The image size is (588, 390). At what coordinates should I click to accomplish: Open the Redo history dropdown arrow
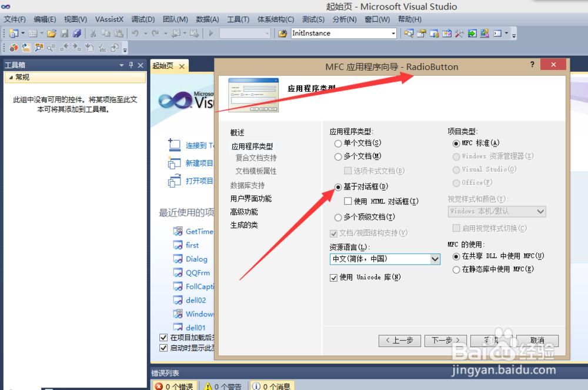click(x=165, y=34)
